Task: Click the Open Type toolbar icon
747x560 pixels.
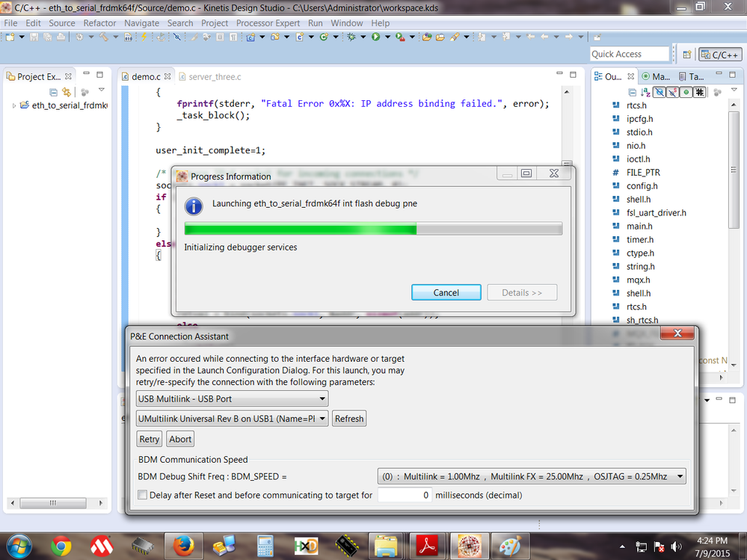Action: pyautogui.click(x=427, y=37)
